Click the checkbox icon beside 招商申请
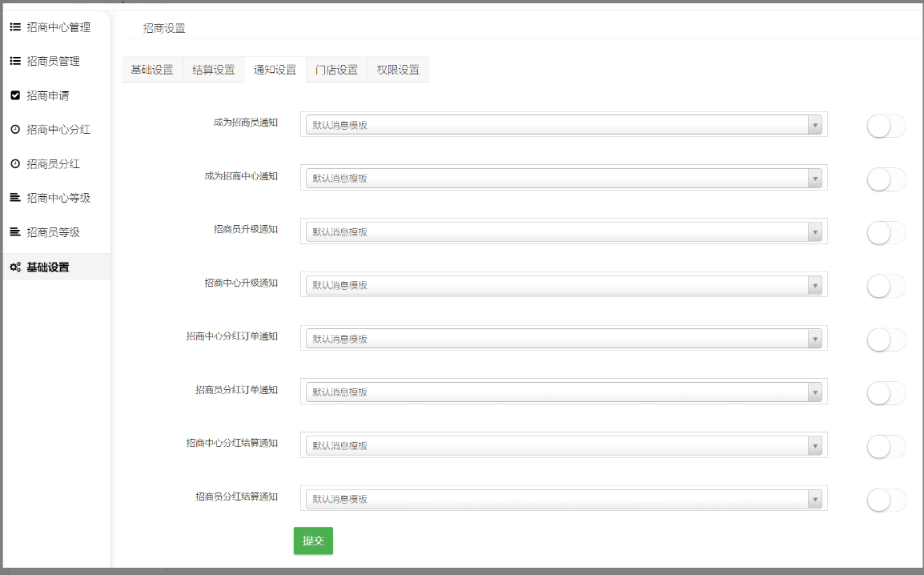Screen dimensions: 924x575 pyautogui.click(x=15, y=95)
